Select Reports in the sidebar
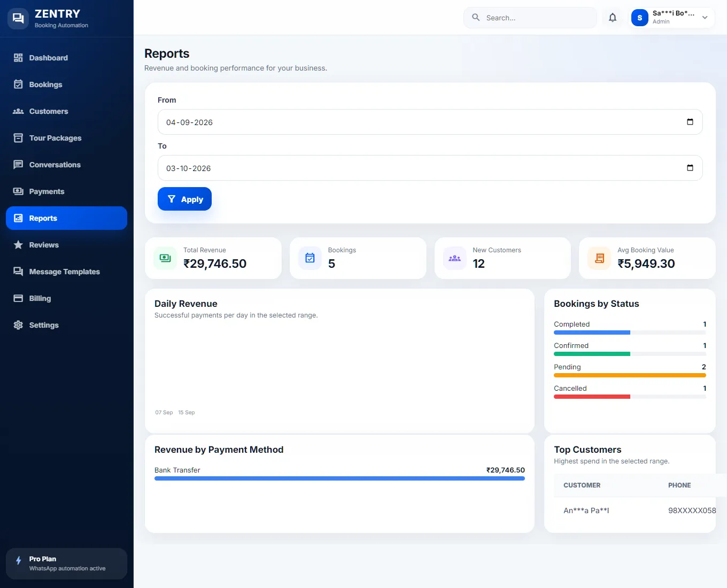This screenshot has width=727, height=588. pos(66,218)
